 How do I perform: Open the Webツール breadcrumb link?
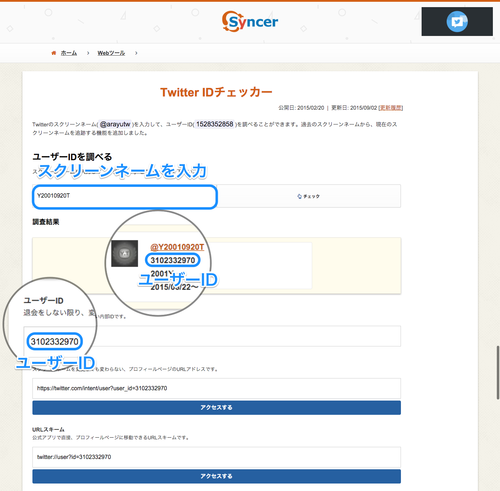[x=111, y=53]
